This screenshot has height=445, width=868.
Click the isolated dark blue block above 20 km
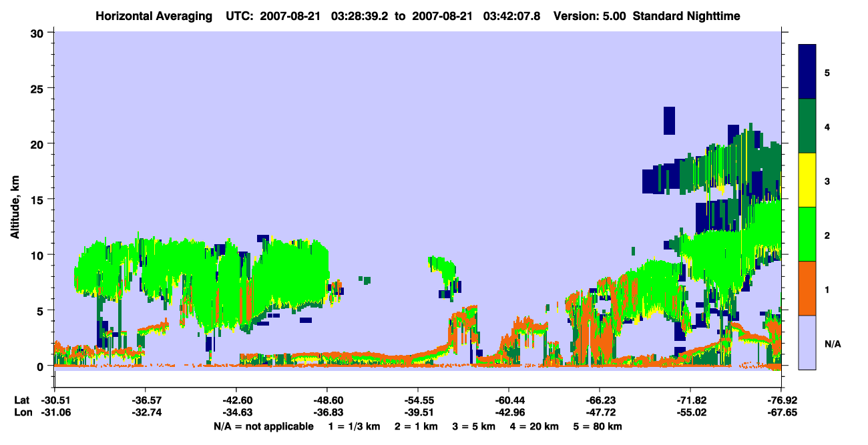click(x=670, y=121)
